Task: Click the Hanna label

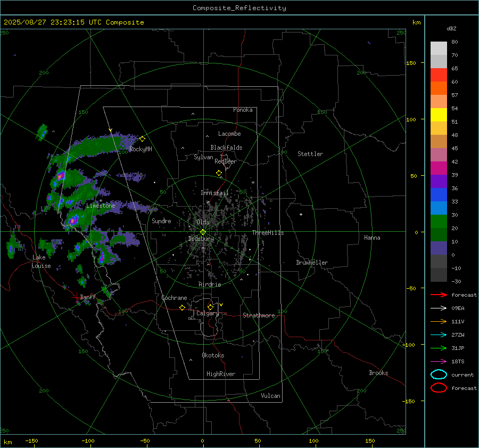Action: tap(372, 238)
